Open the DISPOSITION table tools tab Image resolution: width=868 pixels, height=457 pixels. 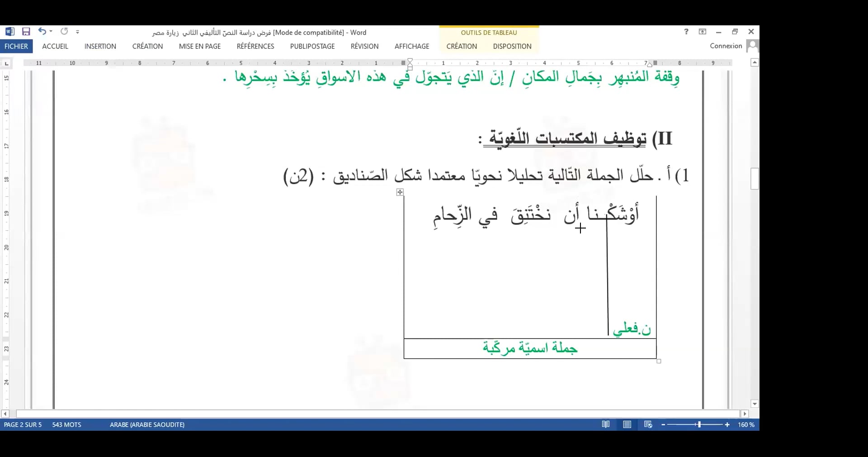pyautogui.click(x=512, y=46)
